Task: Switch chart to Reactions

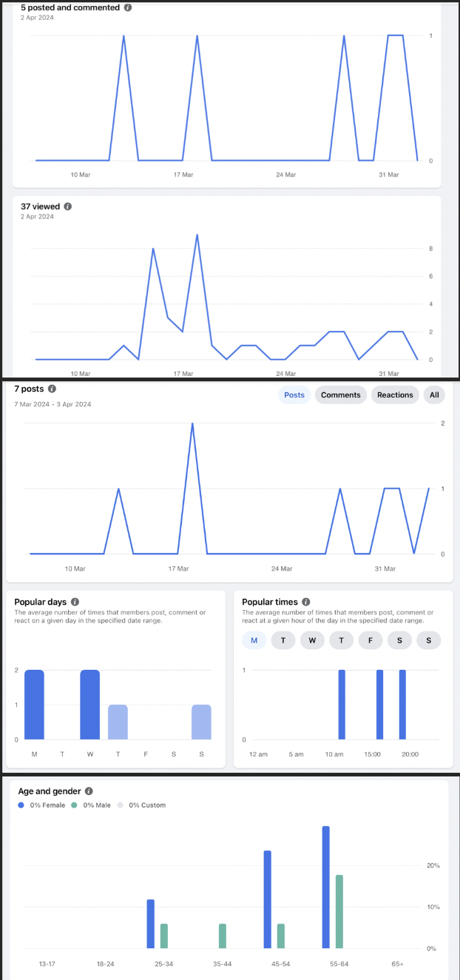Action: coord(395,395)
